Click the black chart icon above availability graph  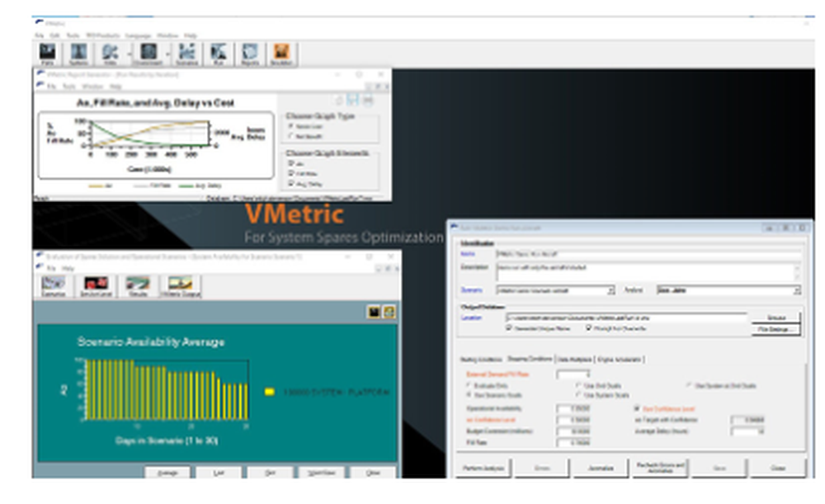click(374, 312)
